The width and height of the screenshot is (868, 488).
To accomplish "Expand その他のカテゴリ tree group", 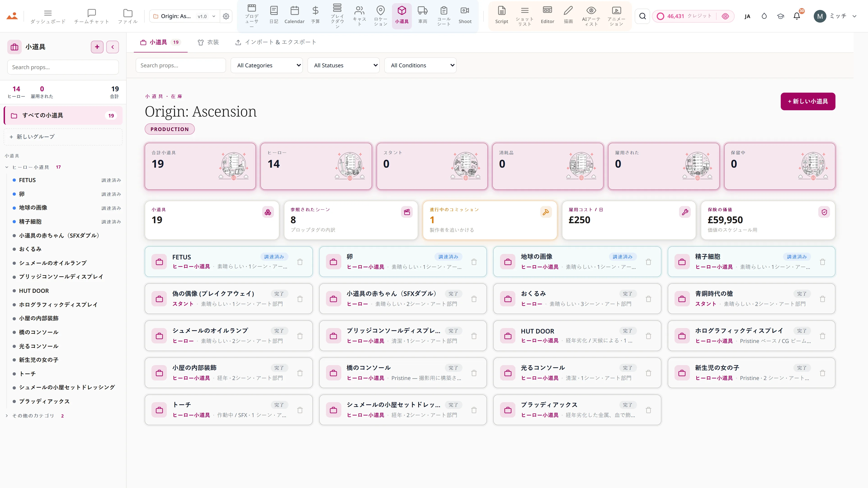I will 7,416.
